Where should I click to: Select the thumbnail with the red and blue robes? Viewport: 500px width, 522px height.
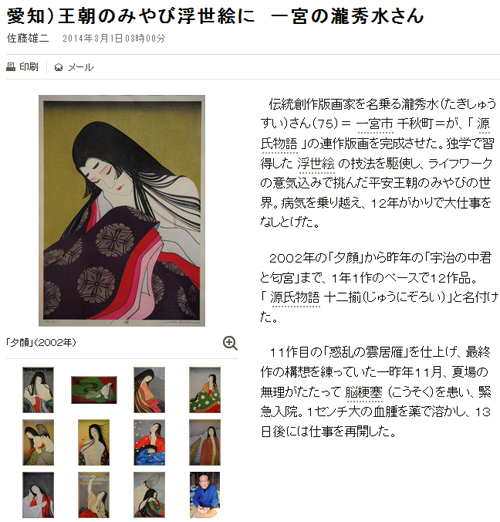click(149, 442)
